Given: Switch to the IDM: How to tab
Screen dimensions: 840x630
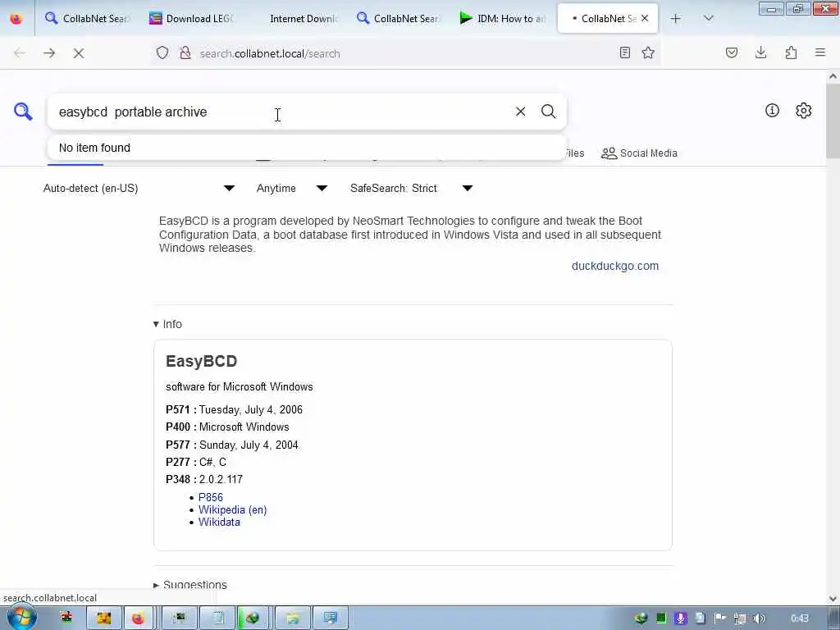Looking at the screenshot, I should pos(503,19).
